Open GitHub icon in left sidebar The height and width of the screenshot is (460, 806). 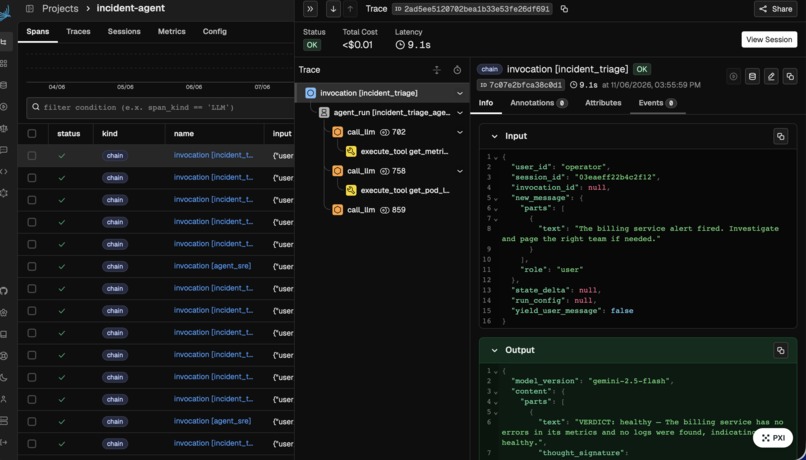pyautogui.click(x=4, y=291)
